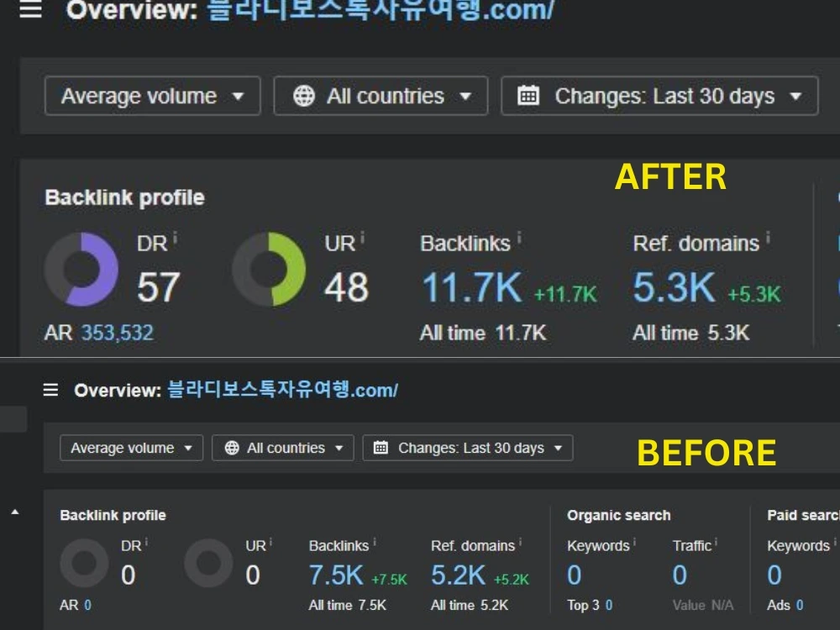Open Backlinks count 7.5K

click(x=337, y=575)
